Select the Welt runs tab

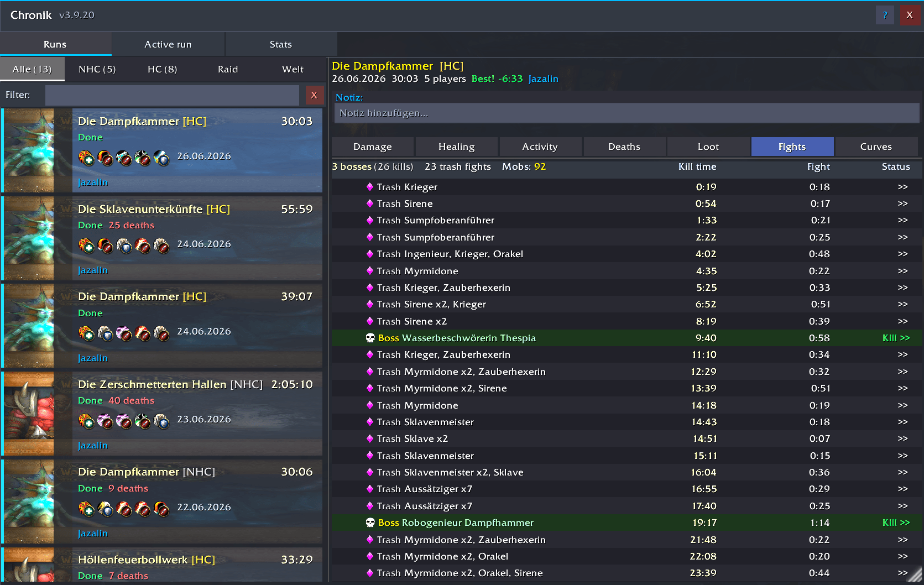pos(293,69)
